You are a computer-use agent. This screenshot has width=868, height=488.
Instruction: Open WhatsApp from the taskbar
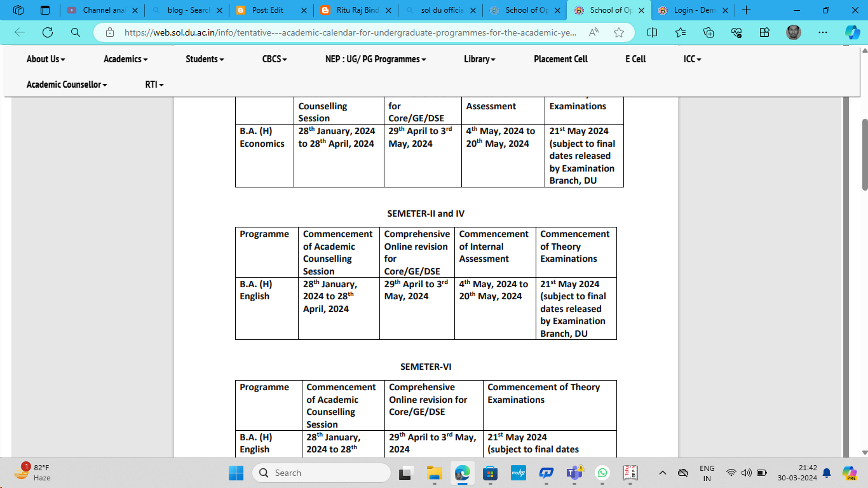(x=602, y=473)
